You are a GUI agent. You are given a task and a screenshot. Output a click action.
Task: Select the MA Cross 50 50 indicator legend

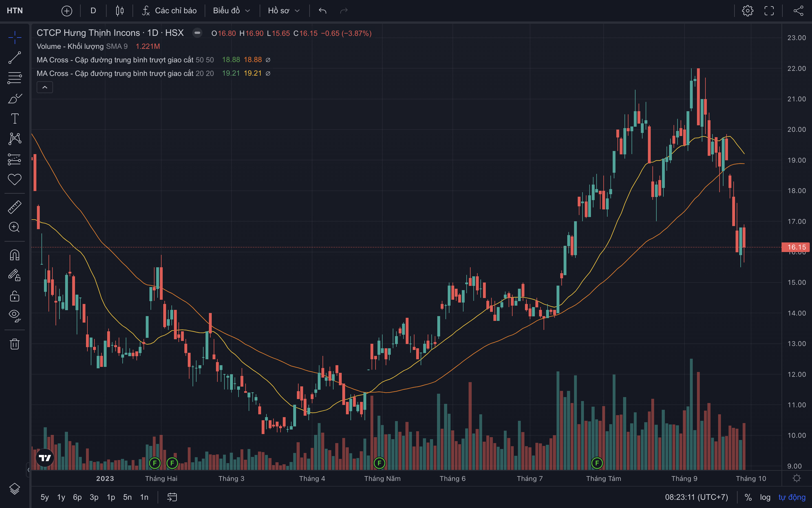click(x=125, y=60)
